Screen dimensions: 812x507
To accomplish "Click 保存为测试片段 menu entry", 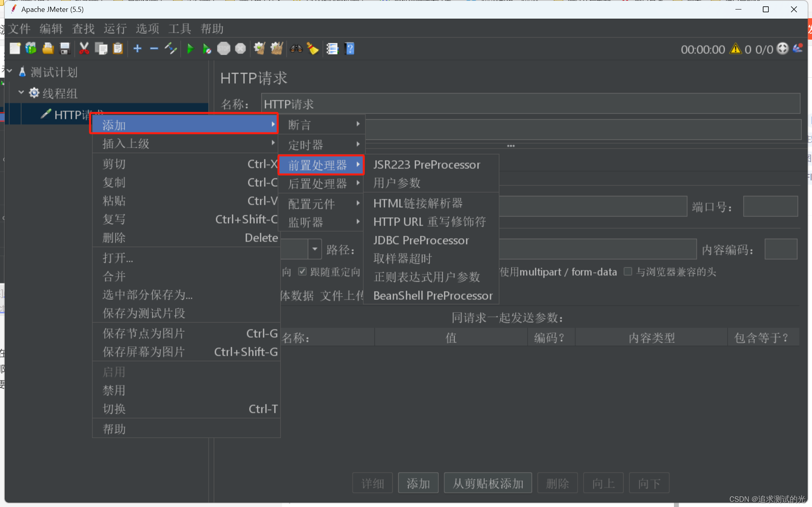I will [186, 313].
